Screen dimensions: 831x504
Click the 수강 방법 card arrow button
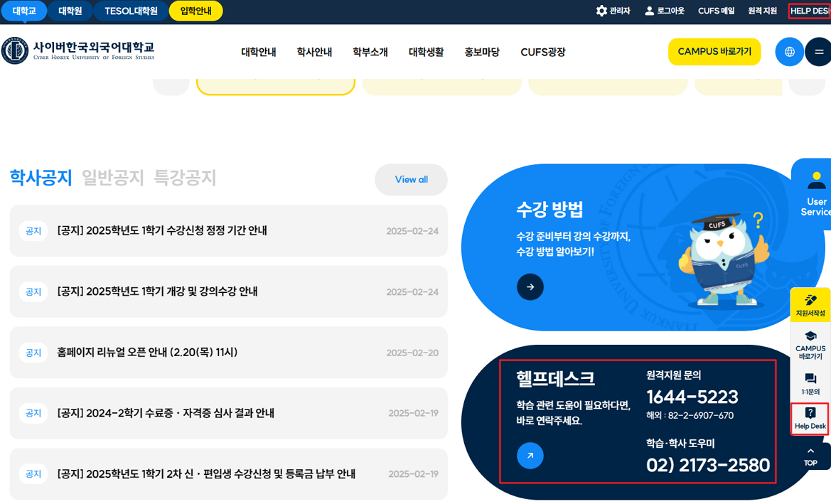coord(530,287)
